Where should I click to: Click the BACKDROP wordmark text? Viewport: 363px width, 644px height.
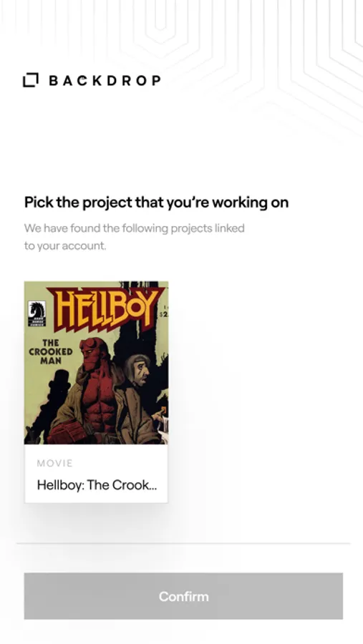[105, 80]
